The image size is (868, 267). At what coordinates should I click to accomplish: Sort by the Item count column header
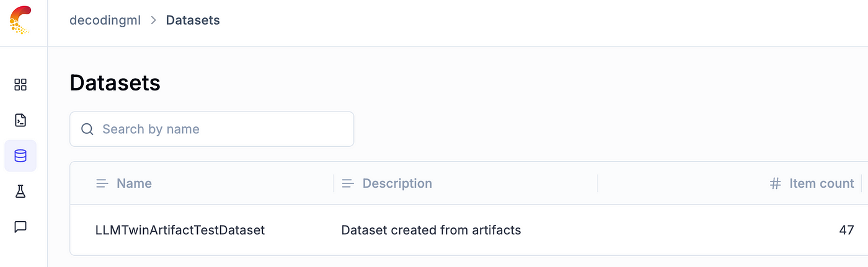pyautogui.click(x=821, y=183)
